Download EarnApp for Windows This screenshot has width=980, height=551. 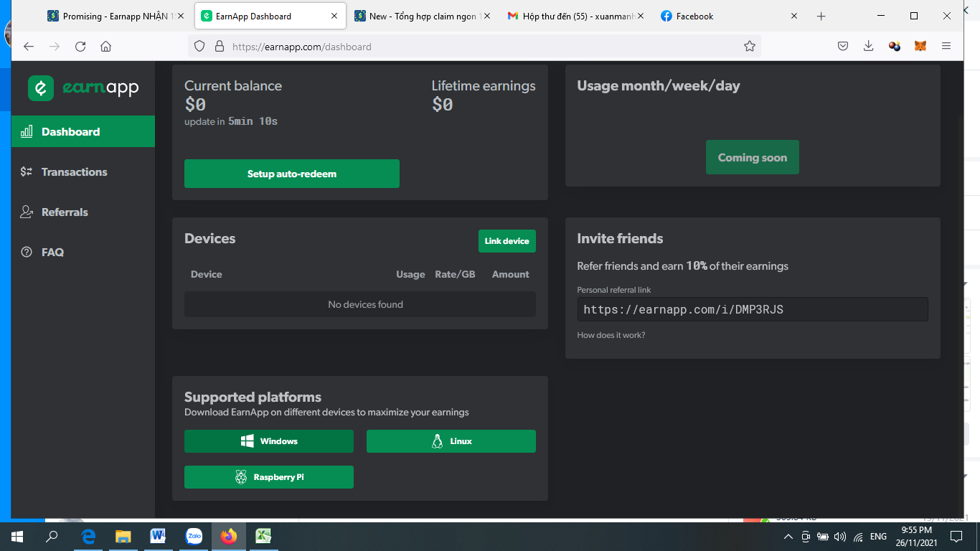269,441
